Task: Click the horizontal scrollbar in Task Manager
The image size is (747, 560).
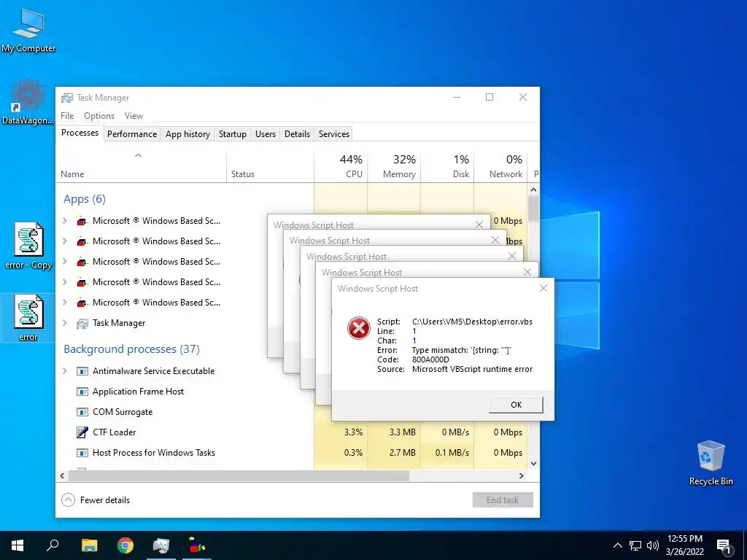Action: 239,475
